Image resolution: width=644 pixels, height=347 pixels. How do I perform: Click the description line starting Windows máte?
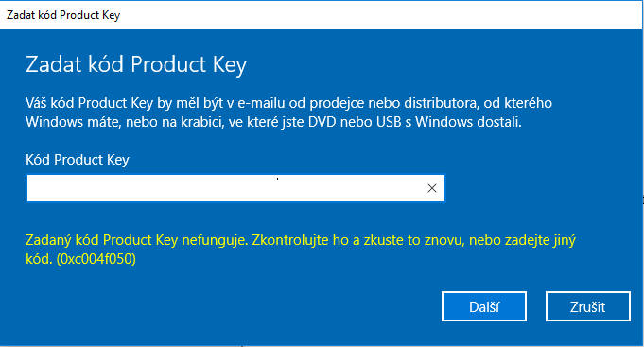click(x=273, y=122)
